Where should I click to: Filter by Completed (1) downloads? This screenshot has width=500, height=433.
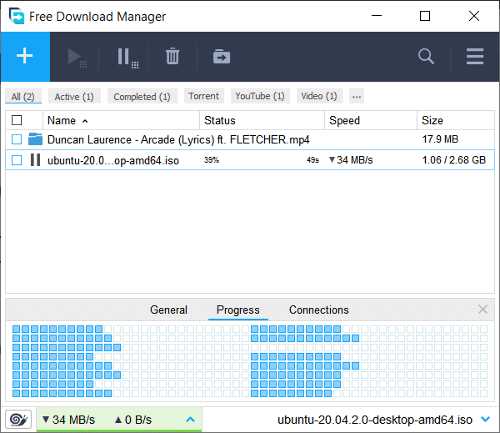coord(142,97)
